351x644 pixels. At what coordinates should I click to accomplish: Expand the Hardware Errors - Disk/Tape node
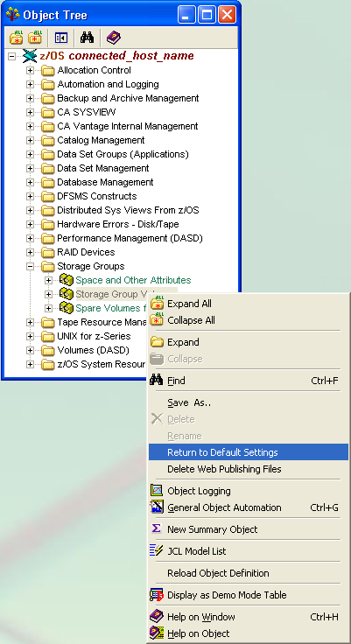tap(30, 224)
